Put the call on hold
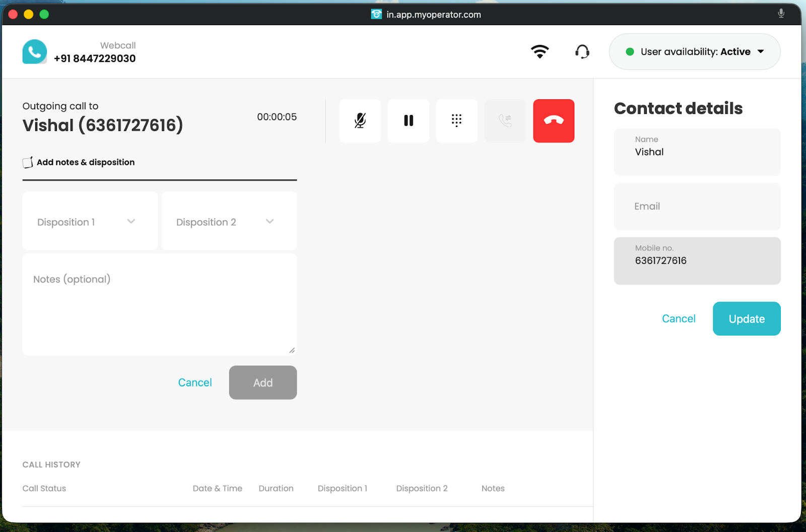 coord(409,121)
